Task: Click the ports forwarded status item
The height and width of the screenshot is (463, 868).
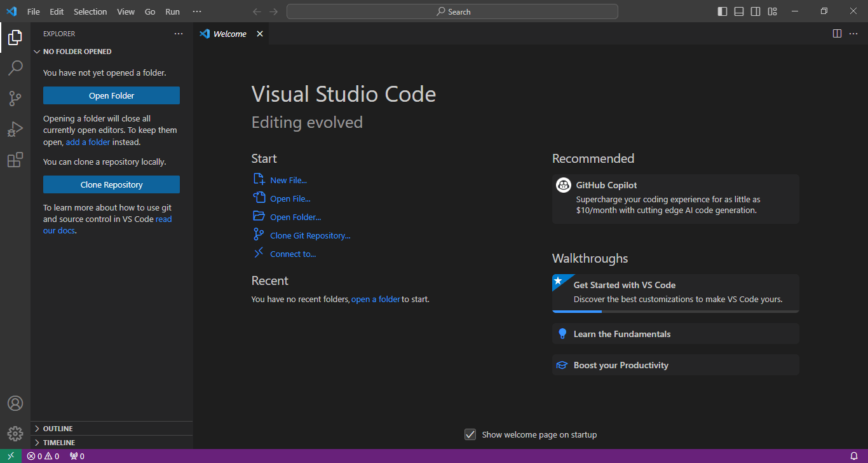Action: pos(77,456)
